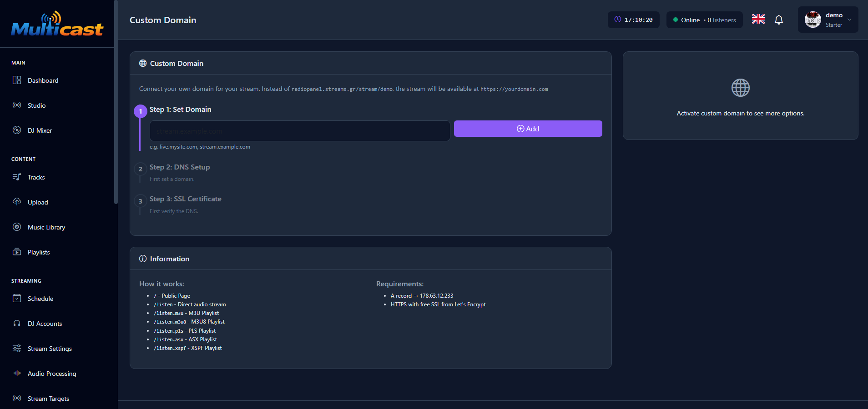The image size is (868, 409).
Task: Select the Stream Targets icon
Action: coord(17,399)
